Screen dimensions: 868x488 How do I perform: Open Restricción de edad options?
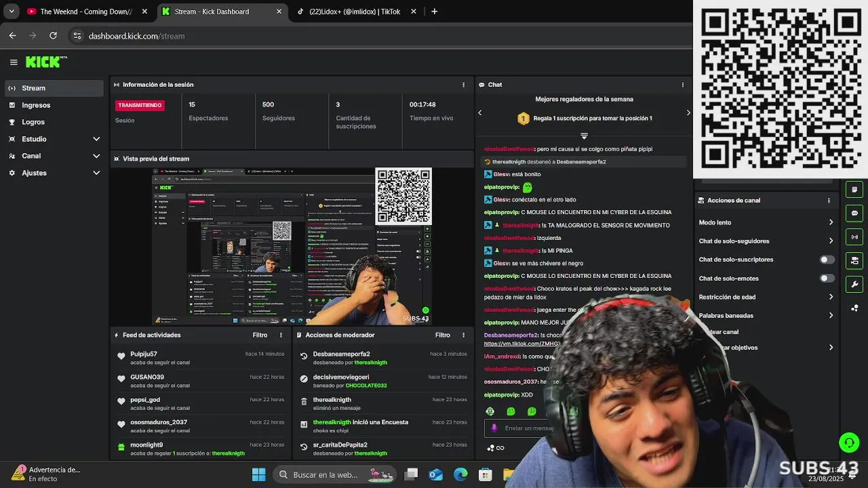[766, 297]
